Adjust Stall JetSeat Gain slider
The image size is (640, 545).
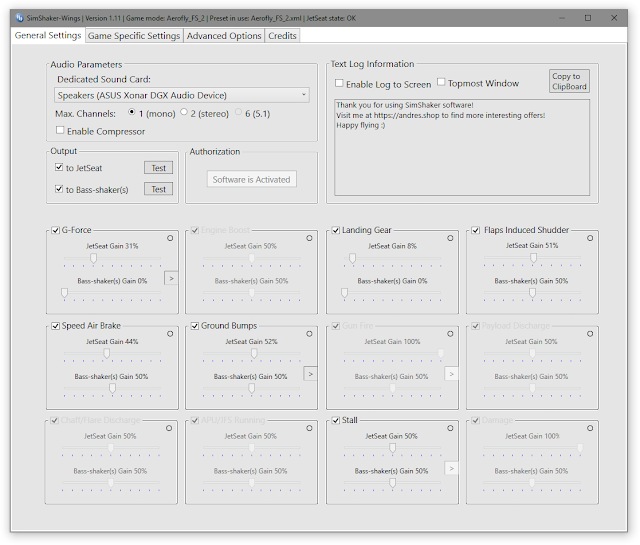392,448
